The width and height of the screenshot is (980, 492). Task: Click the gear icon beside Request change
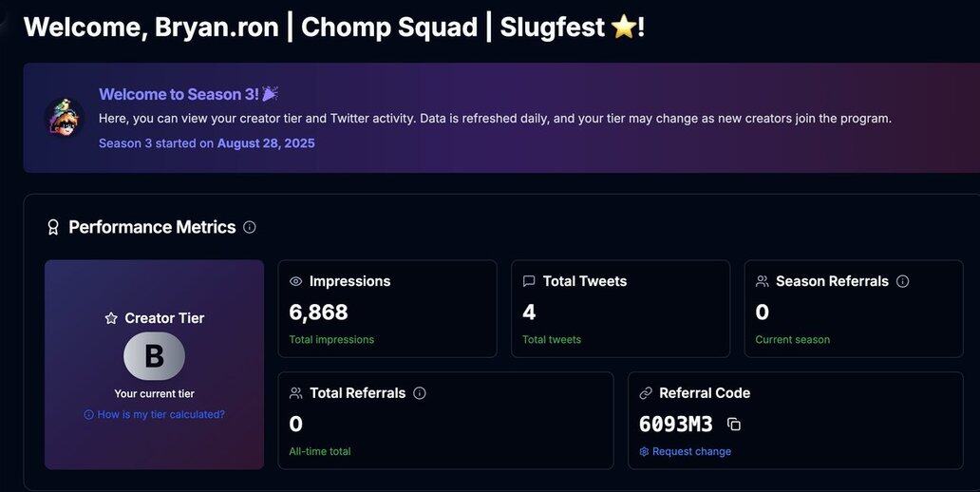coord(644,451)
